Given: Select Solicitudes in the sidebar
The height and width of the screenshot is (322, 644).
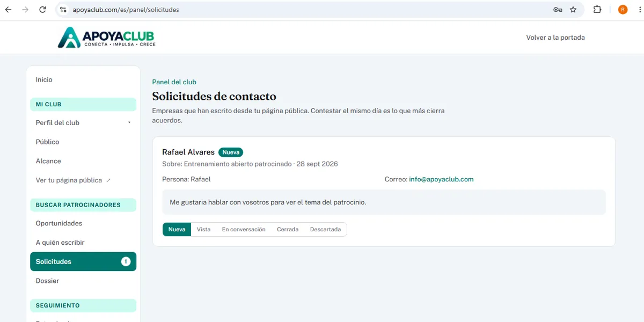Looking at the screenshot, I should 83,262.
